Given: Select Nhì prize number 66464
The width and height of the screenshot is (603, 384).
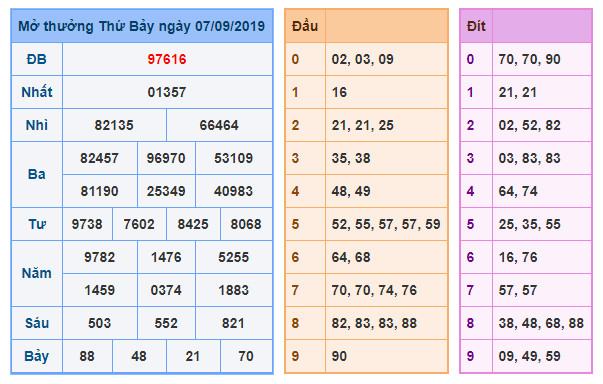Looking at the screenshot, I should point(219,125).
